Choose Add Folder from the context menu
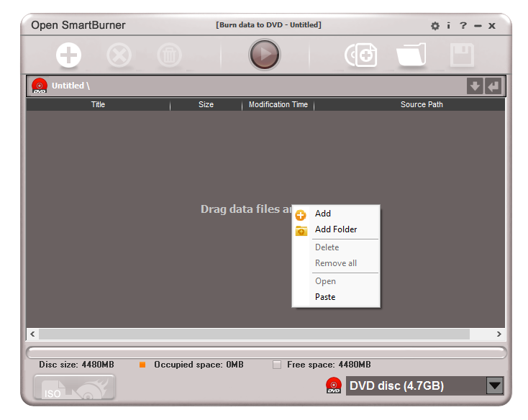Viewport: 528px width, 420px height. (337, 229)
